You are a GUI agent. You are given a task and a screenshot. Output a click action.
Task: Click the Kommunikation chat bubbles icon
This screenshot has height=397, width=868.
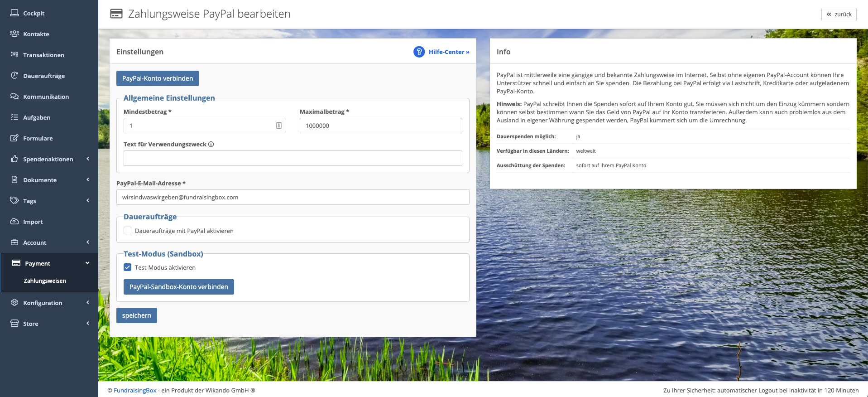(x=14, y=96)
